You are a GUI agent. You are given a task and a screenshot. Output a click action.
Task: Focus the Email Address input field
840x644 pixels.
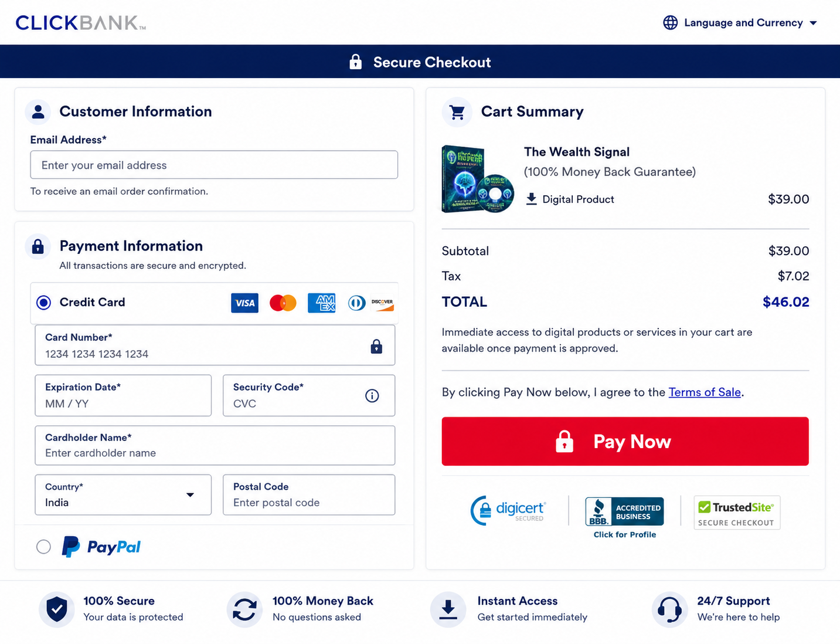tap(214, 165)
